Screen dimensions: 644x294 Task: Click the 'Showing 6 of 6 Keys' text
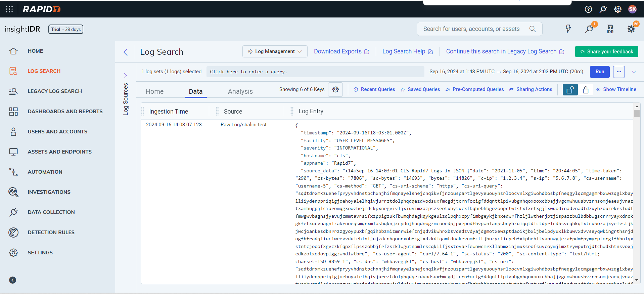click(302, 89)
